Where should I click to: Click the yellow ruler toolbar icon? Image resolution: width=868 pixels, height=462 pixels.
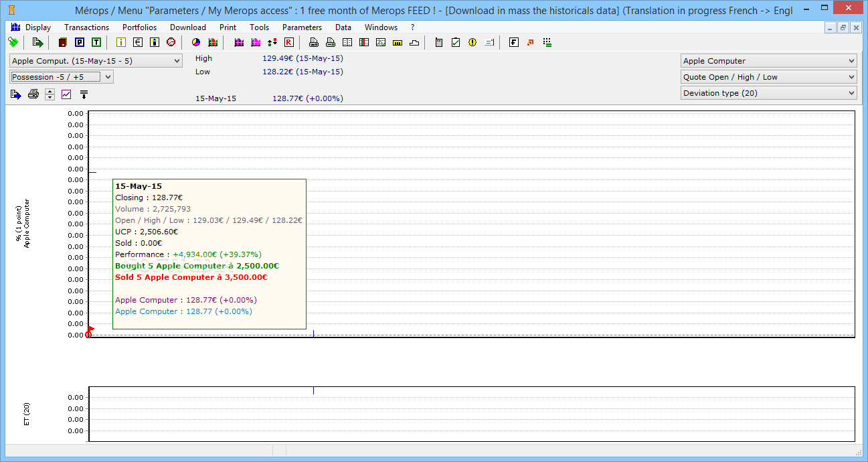[398, 42]
